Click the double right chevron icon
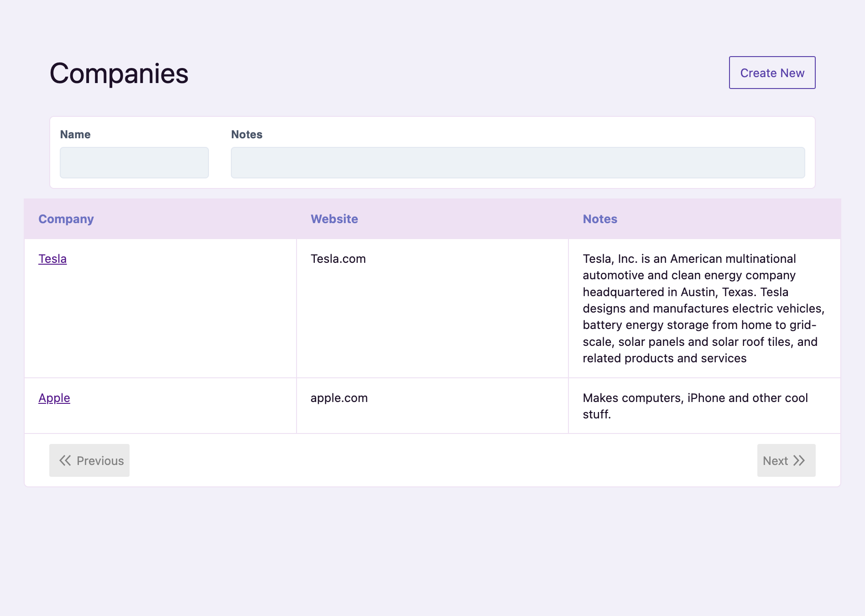The height and width of the screenshot is (616, 865). [799, 460]
